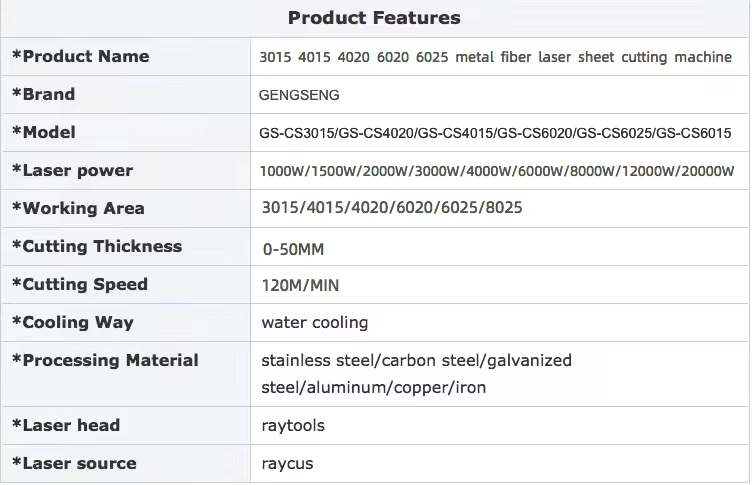The height and width of the screenshot is (485, 752).
Task: Select the *Processing Material label
Action: click(x=105, y=361)
